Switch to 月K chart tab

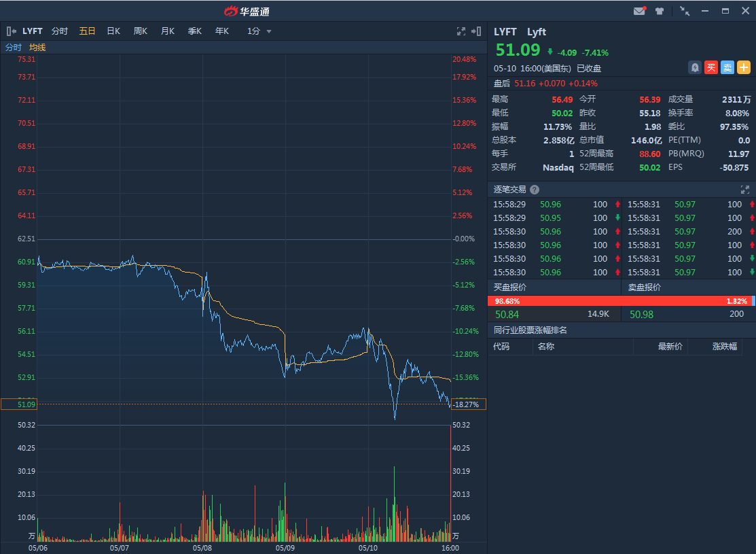click(167, 31)
